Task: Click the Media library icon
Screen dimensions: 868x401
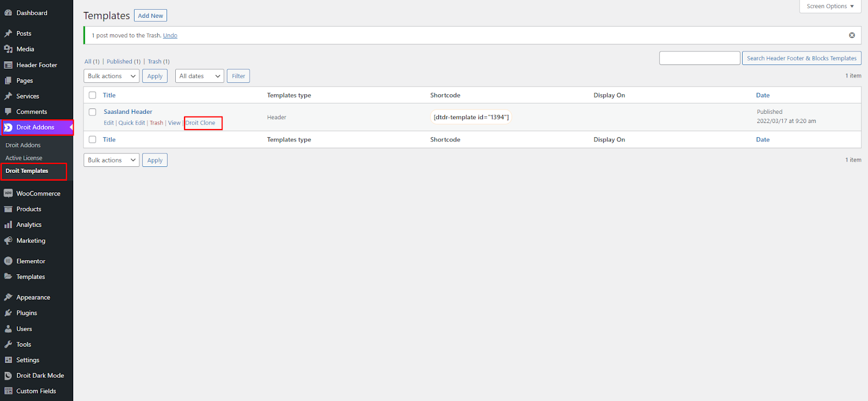Action: tap(8, 49)
